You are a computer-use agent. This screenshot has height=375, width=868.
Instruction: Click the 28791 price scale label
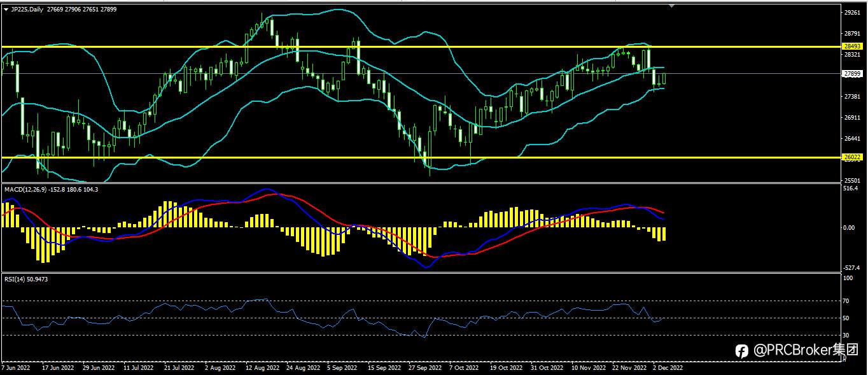[x=852, y=33]
